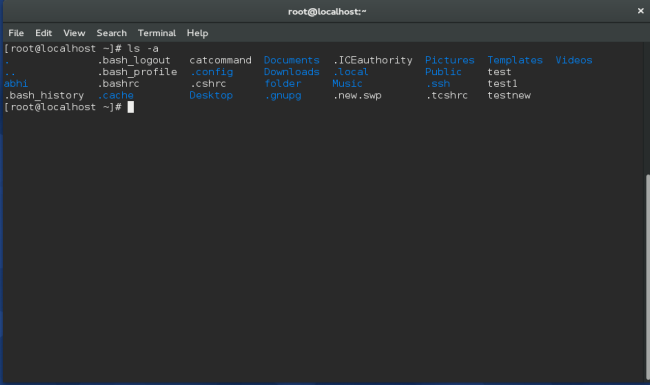Click the terminal cursor at prompt

131,107
